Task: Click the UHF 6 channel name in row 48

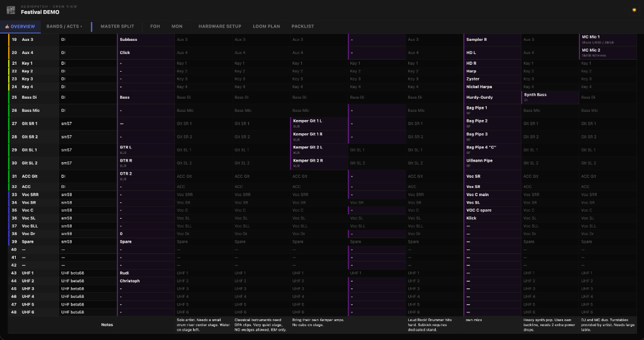Action: pyautogui.click(x=28, y=312)
